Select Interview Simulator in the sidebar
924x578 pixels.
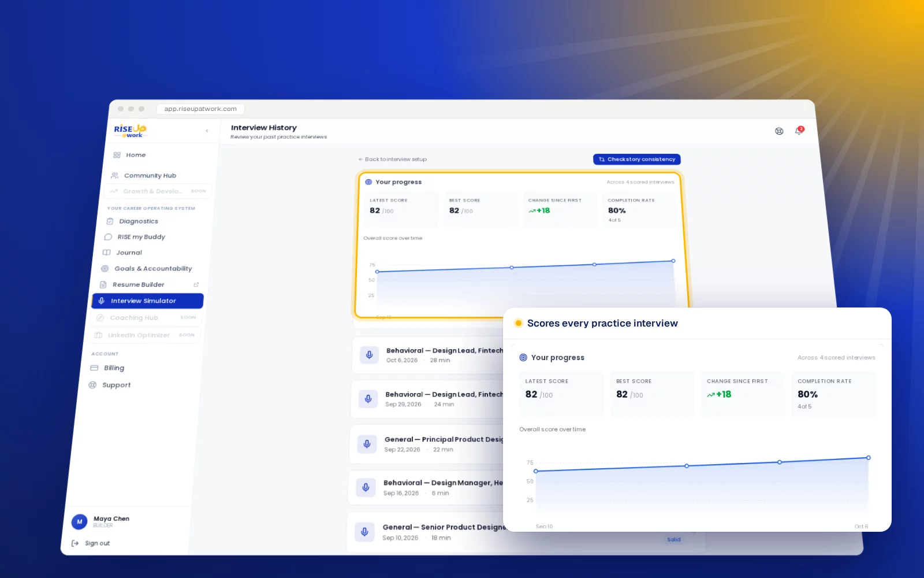point(148,301)
